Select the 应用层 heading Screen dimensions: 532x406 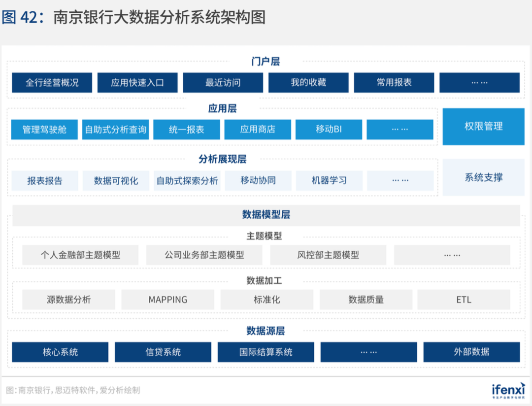(x=222, y=108)
